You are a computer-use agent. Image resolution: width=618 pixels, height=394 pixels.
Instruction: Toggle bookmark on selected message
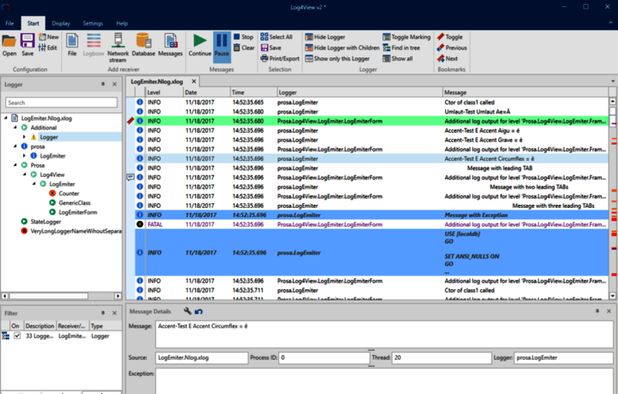click(450, 37)
